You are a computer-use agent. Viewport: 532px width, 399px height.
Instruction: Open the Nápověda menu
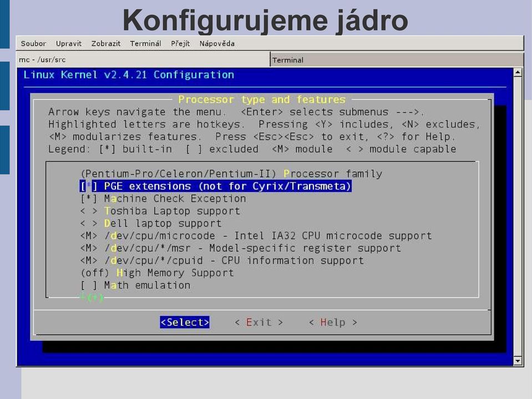pyautogui.click(x=217, y=43)
